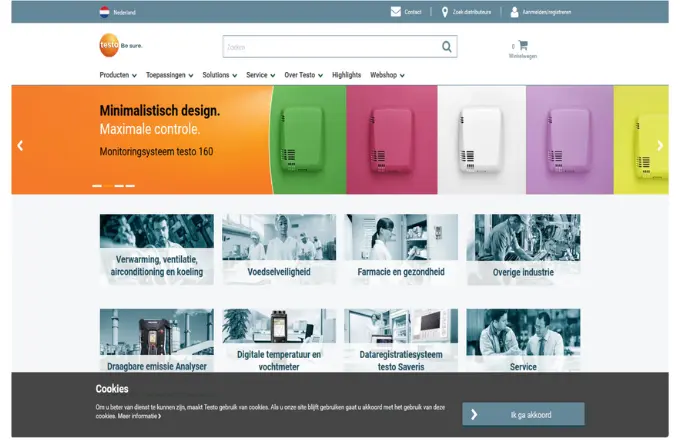
Task: Click the Contact envelope icon
Action: (x=396, y=12)
